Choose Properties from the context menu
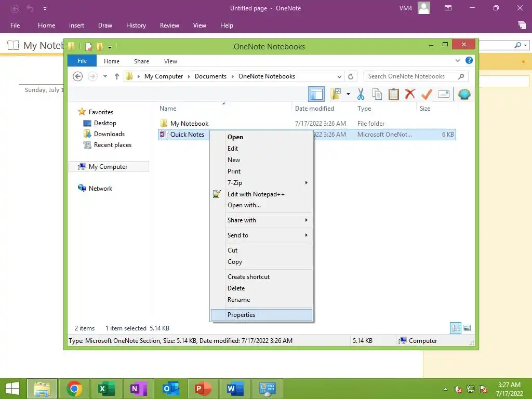Viewport: 532px width, 399px height. pyautogui.click(x=261, y=314)
